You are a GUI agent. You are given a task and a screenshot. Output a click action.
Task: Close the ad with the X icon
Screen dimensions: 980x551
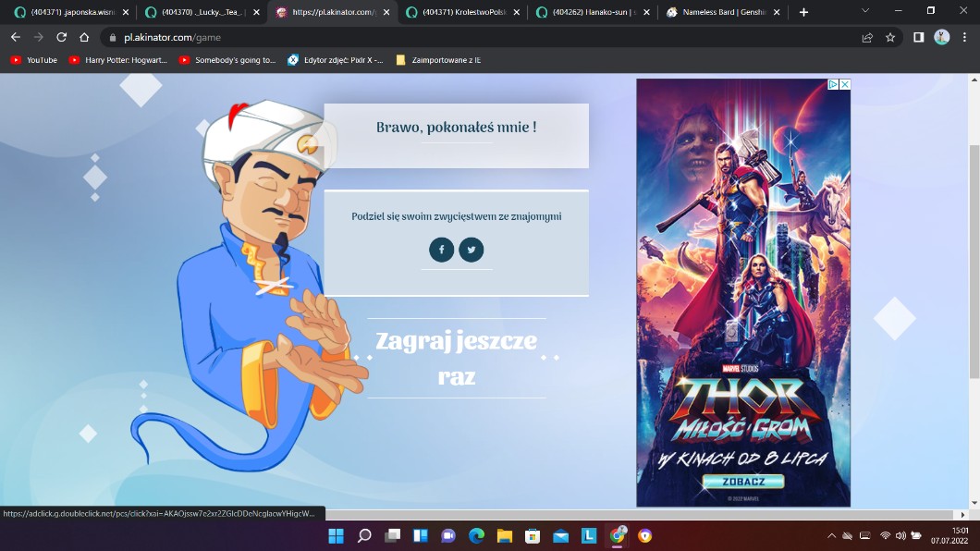click(x=844, y=84)
